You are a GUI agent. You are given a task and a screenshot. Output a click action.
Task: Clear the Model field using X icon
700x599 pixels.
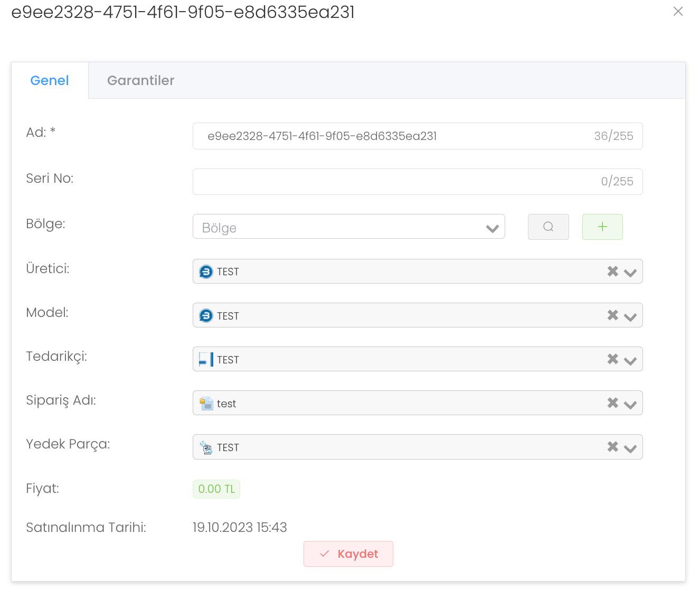click(x=612, y=315)
